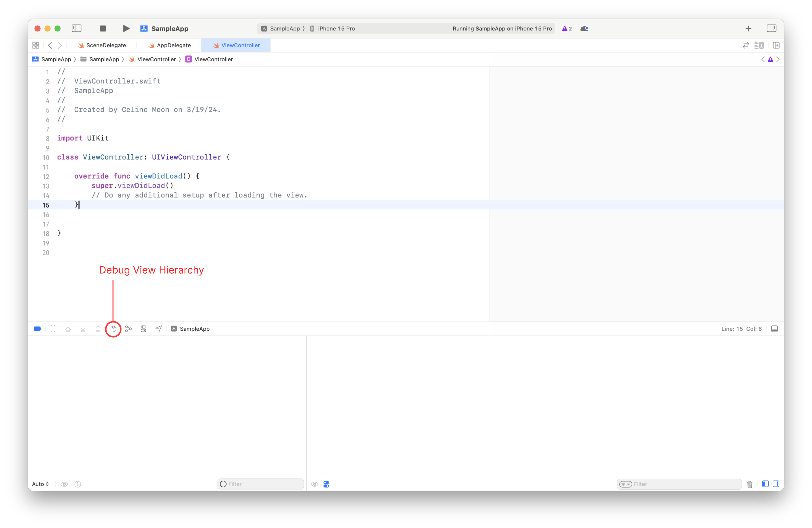Switch to the AppDelegate tab
812x528 pixels.
point(169,45)
